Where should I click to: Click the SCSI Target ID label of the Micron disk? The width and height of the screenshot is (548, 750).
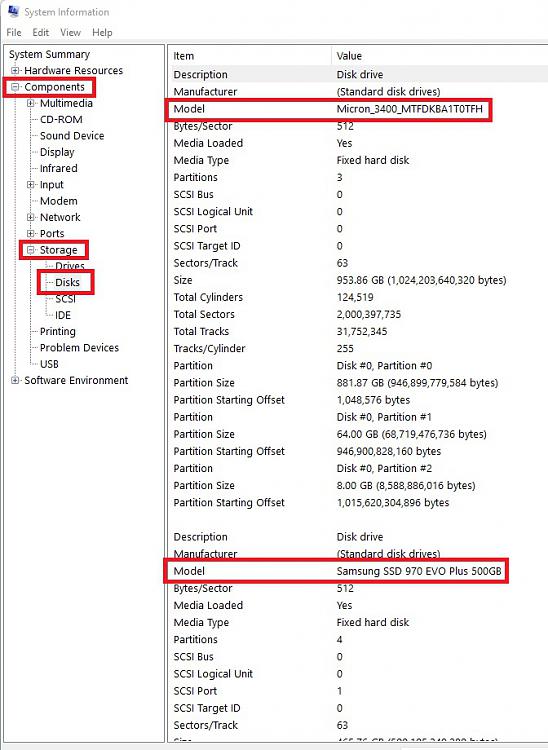pyautogui.click(x=207, y=246)
